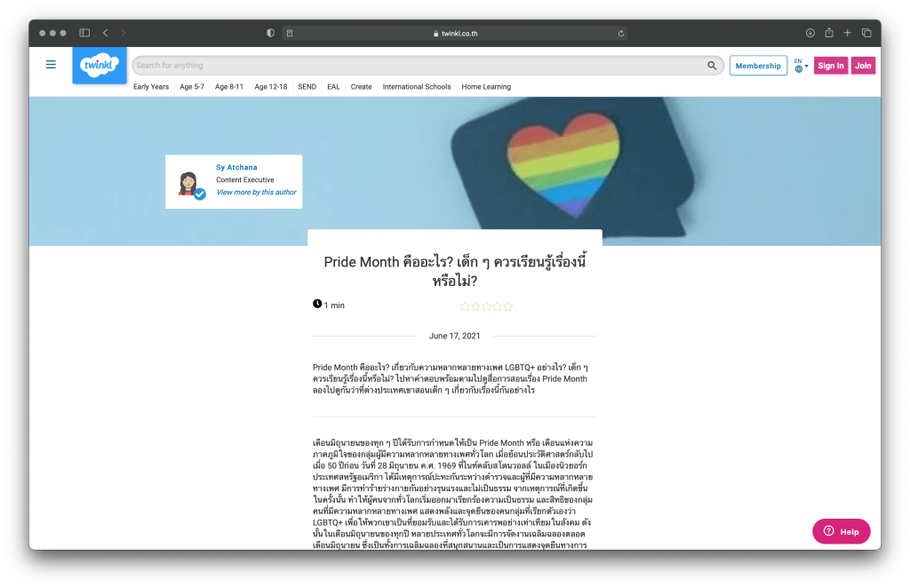910x588 pixels.
Task: Click the Membership button
Action: (x=758, y=66)
